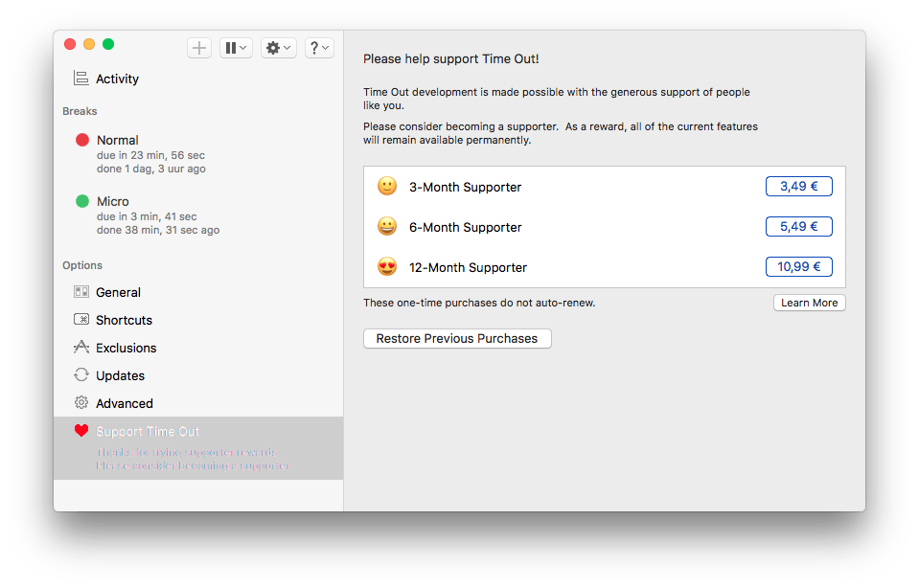The width and height of the screenshot is (919, 588).
Task: Purchase 6-Month Supporter for 5,49 €
Action: pos(798,227)
